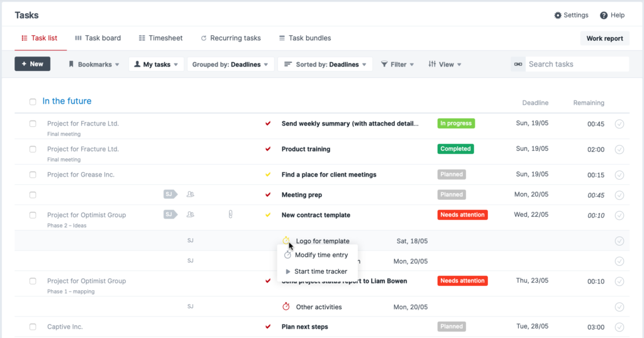This screenshot has height=338, width=644.
Task: Tick the checkbox for Captive Inc. row
Action: [x=33, y=327]
